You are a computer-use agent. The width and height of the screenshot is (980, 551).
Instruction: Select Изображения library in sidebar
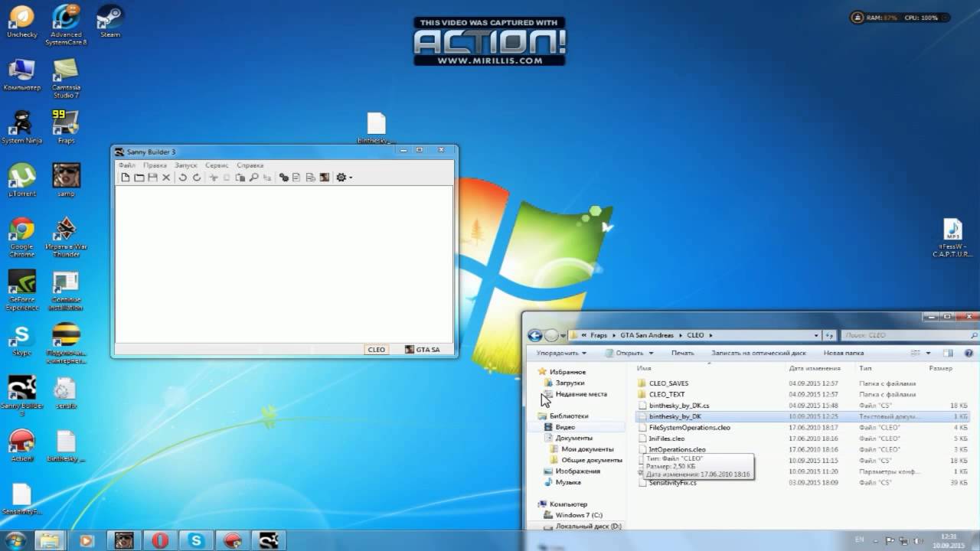click(577, 471)
